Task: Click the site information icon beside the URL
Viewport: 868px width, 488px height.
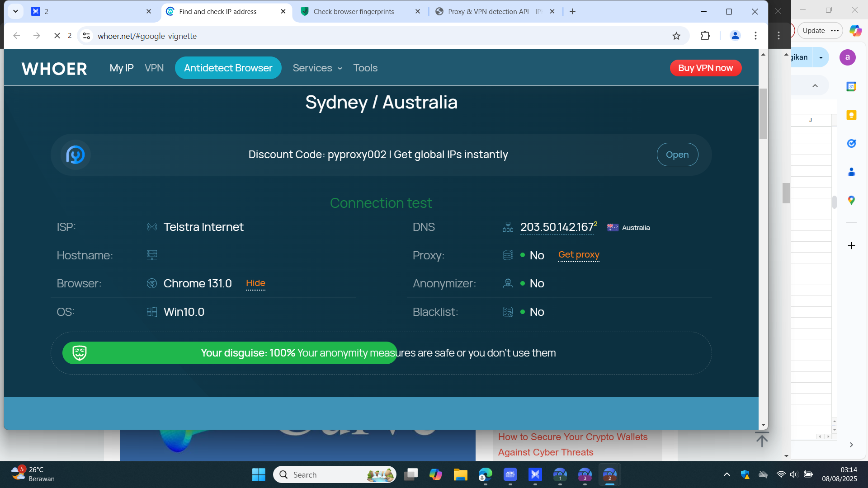Action: coord(87,36)
